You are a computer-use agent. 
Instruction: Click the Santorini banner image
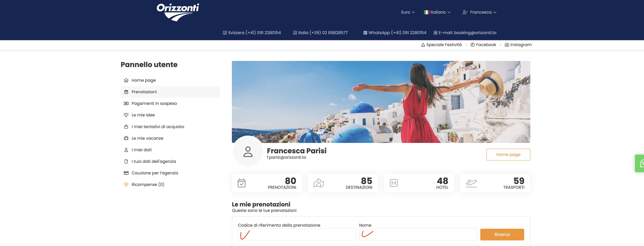(381, 102)
